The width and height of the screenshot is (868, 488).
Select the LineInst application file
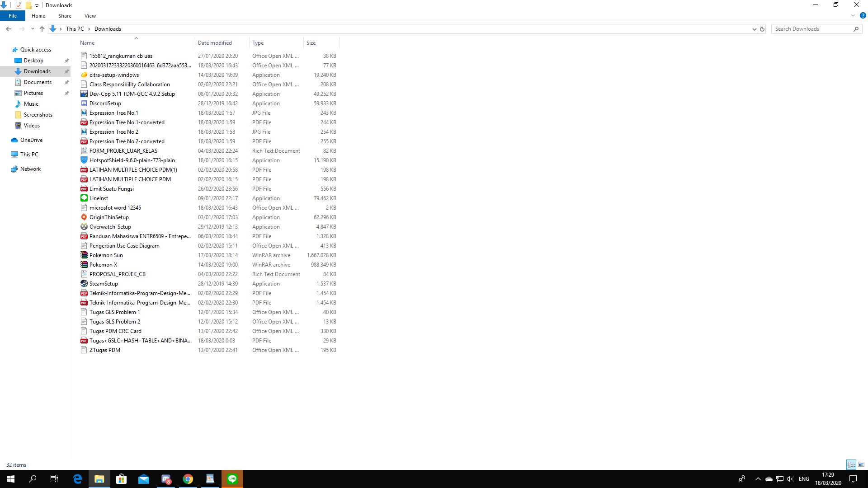coord(99,198)
